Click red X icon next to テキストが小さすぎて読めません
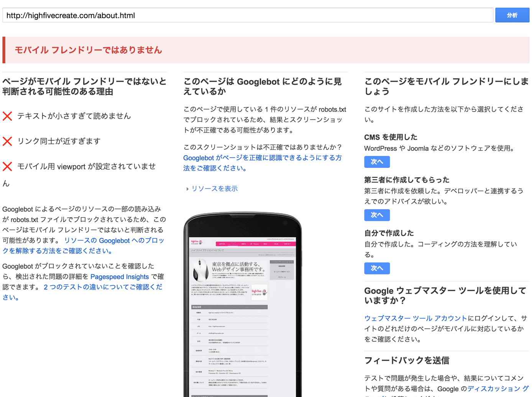 tap(7, 116)
